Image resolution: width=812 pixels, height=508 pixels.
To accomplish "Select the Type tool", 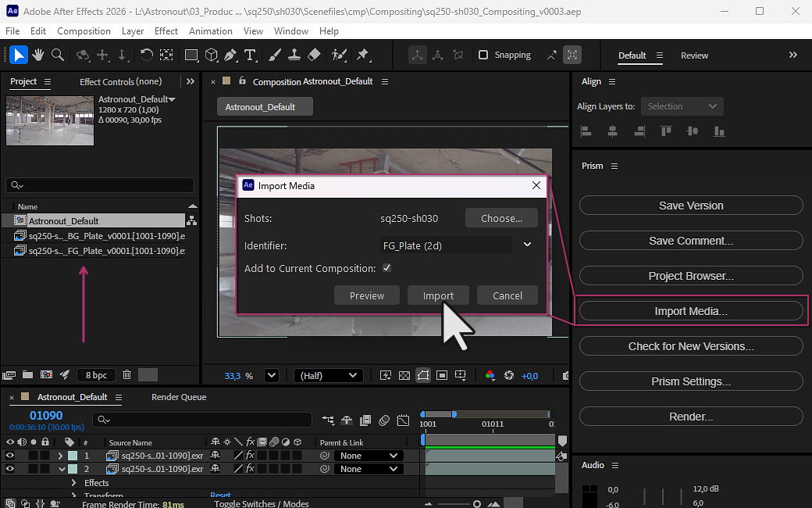I will click(249, 55).
